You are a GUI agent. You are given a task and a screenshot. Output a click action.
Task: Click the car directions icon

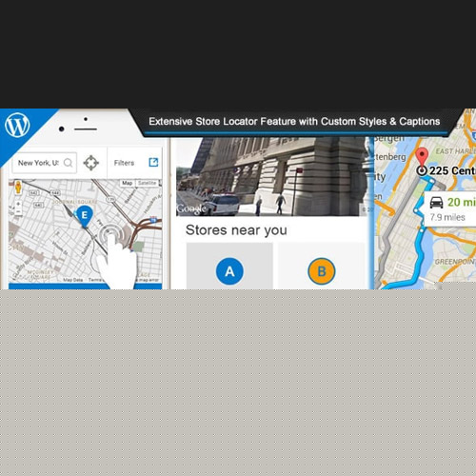click(436, 202)
